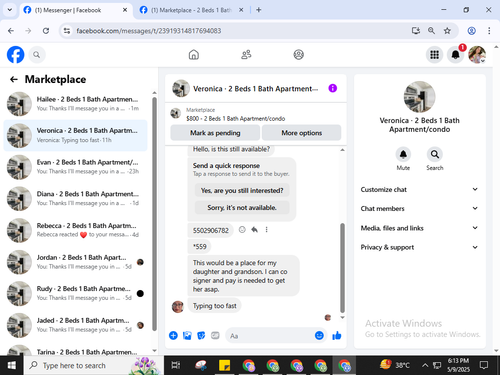Open the Groups icon in top navigation
Screen dimensions: 500x375
pyautogui.click(x=298, y=55)
